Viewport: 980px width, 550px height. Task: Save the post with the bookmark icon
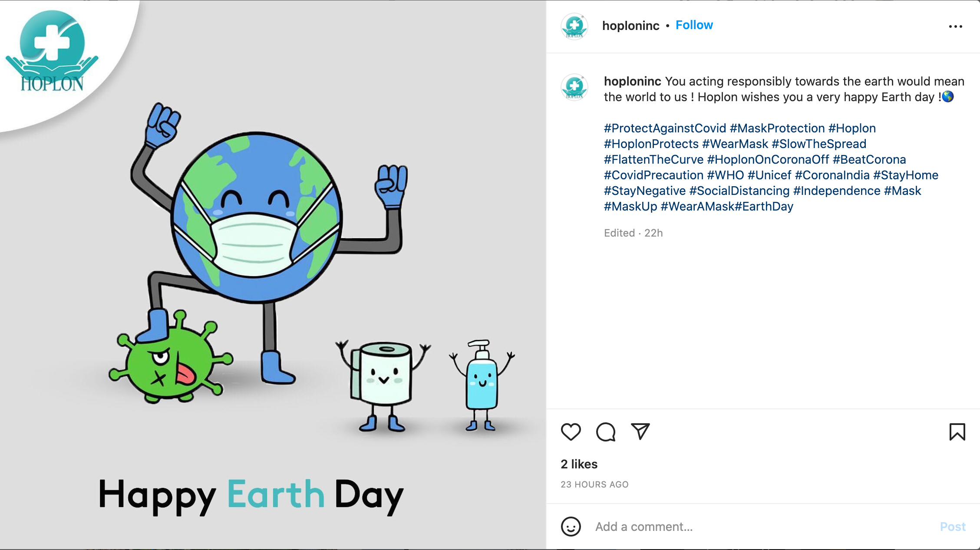(957, 431)
